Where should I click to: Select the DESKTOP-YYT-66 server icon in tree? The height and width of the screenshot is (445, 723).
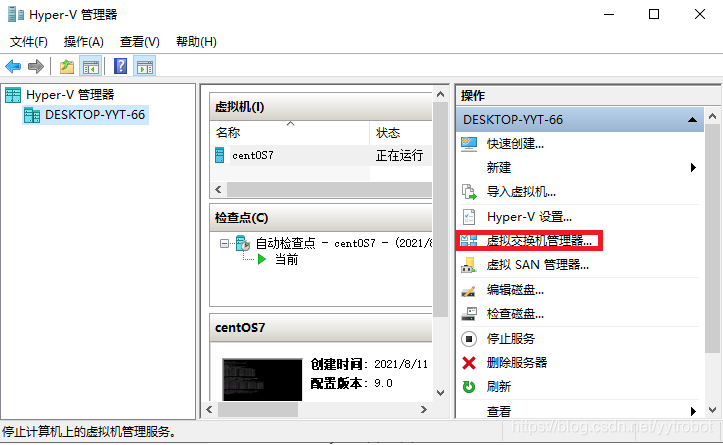coord(32,115)
